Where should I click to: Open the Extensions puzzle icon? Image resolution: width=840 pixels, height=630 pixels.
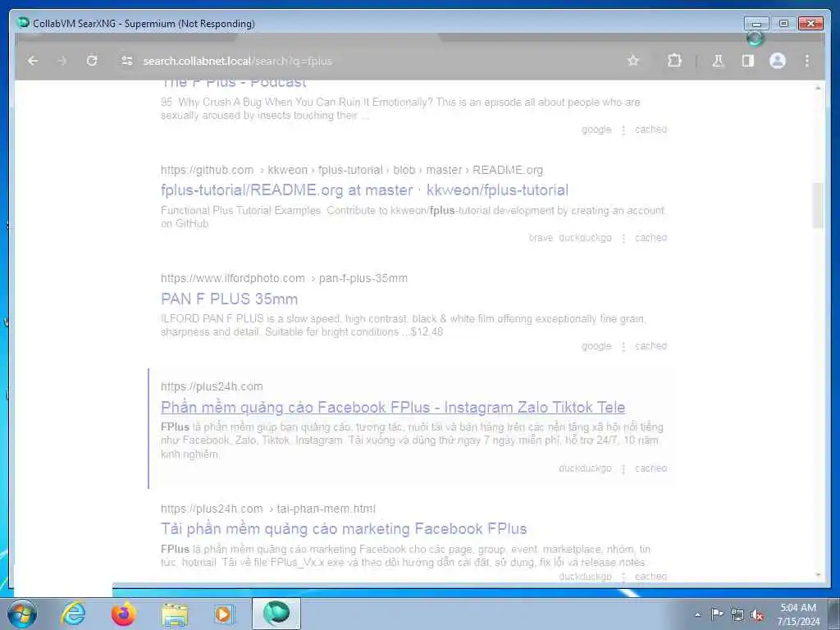click(674, 61)
